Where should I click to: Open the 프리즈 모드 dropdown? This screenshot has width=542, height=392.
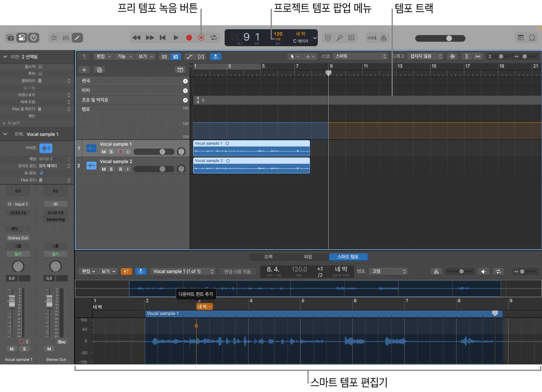pyautogui.click(x=54, y=166)
